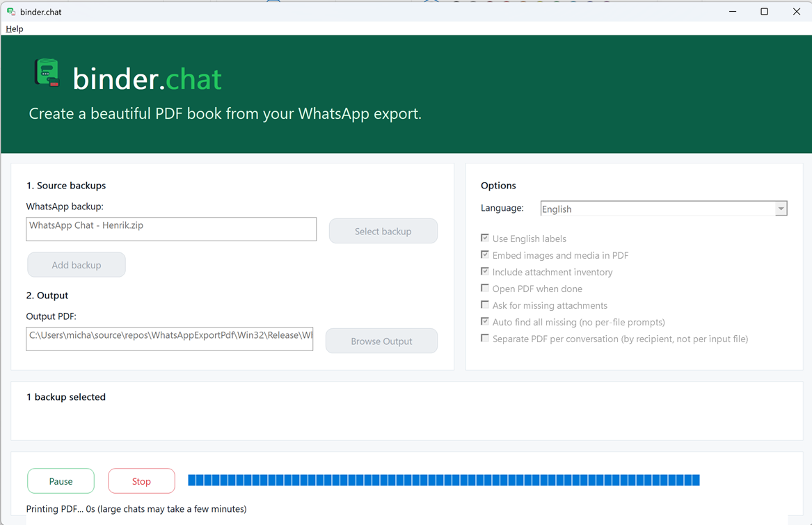
Task: Click the '2. Output' heading
Action: click(47, 295)
